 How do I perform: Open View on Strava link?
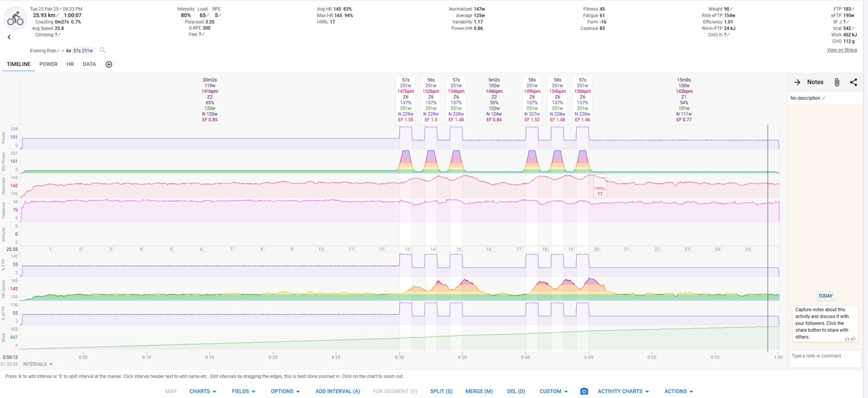tap(842, 50)
